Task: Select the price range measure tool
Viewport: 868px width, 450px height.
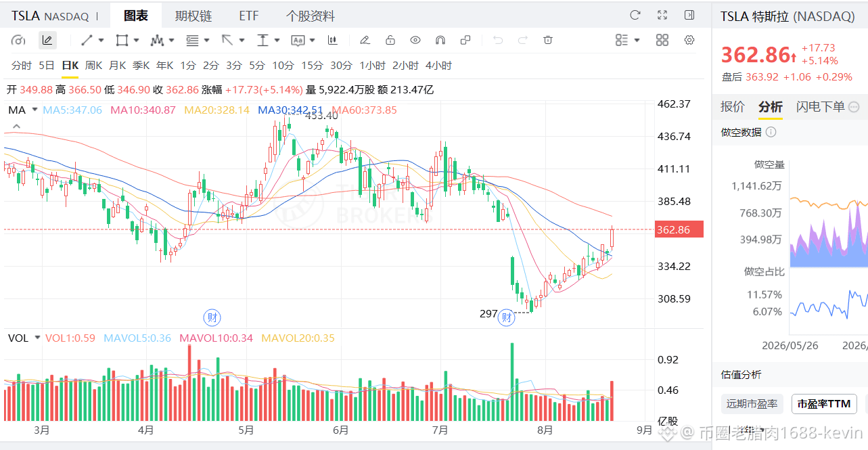Action: click(x=262, y=41)
